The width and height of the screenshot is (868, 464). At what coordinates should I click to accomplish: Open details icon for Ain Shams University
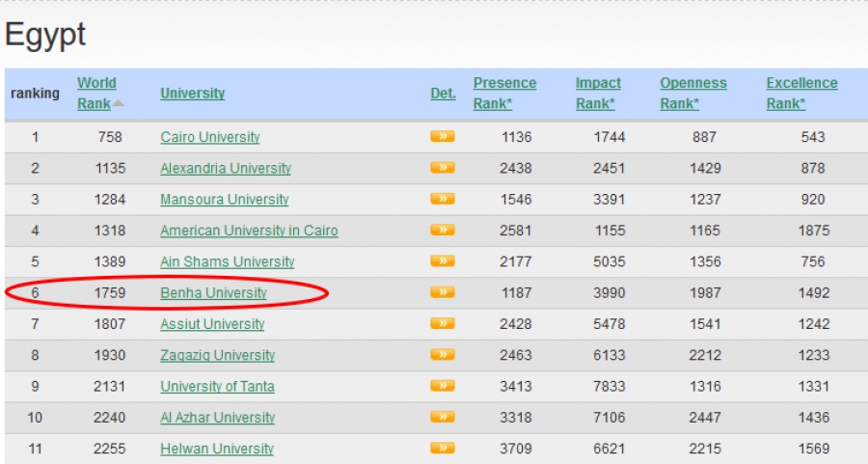(x=443, y=260)
